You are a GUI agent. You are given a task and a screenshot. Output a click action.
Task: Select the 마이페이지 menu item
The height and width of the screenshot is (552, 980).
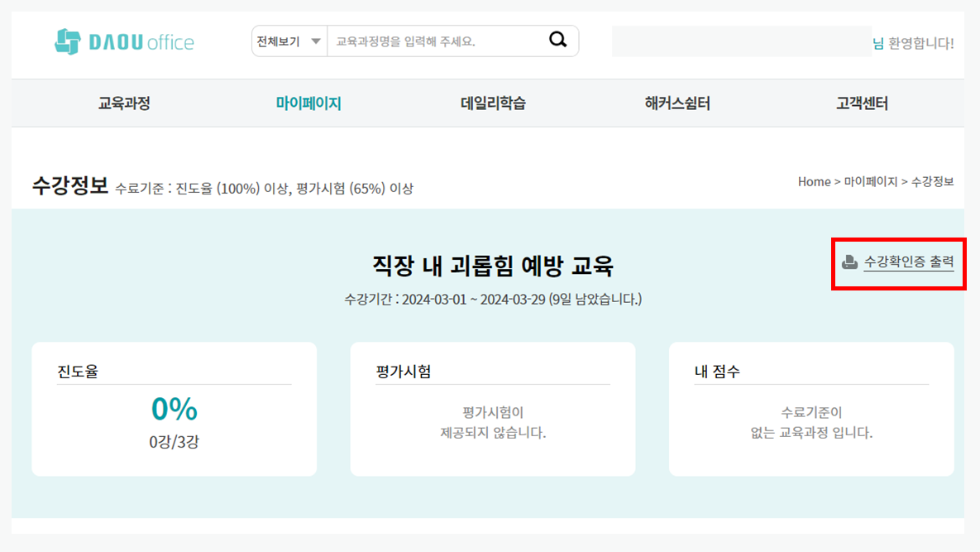[x=308, y=103]
